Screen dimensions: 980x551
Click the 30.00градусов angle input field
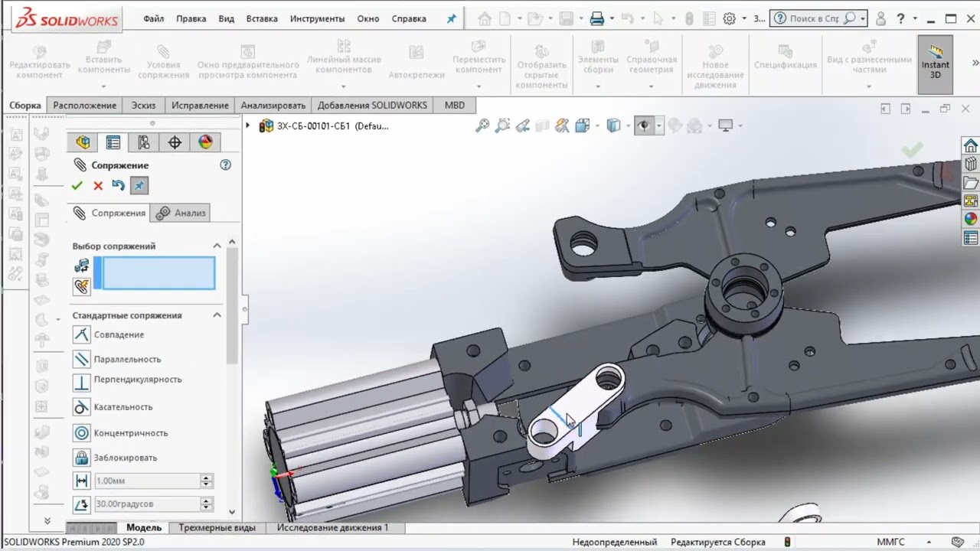pos(146,504)
